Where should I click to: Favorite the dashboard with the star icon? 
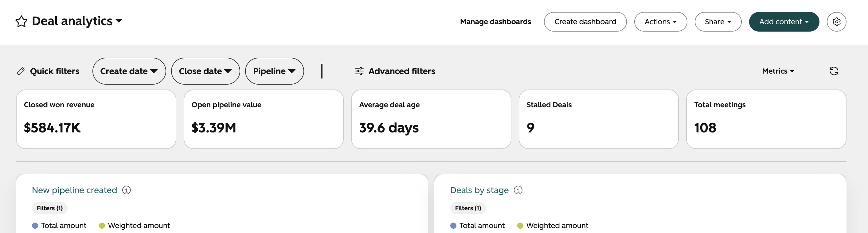(x=21, y=21)
